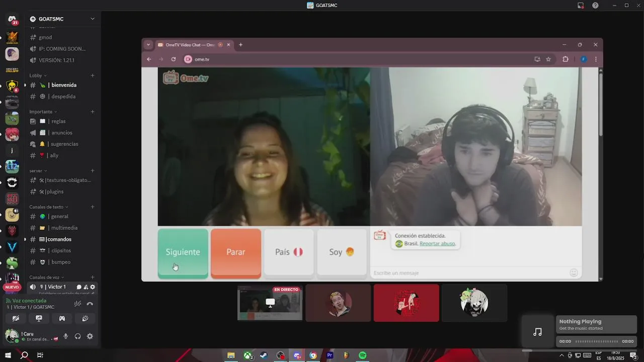Open the bienvenida channel
The image size is (644, 362).
click(62, 85)
